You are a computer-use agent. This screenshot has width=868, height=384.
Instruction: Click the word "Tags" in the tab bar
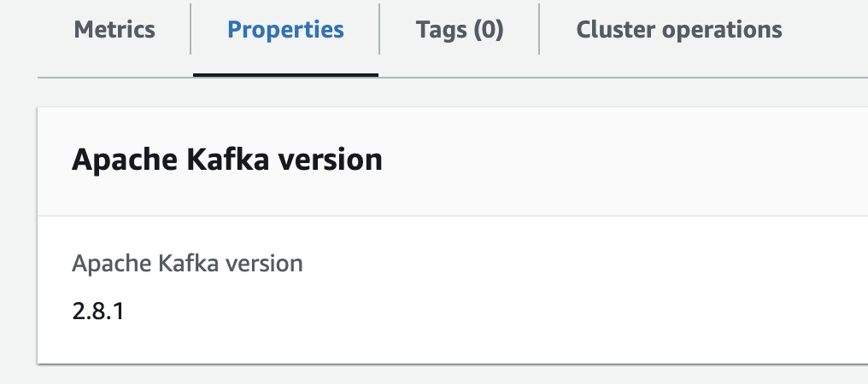click(x=441, y=30)
